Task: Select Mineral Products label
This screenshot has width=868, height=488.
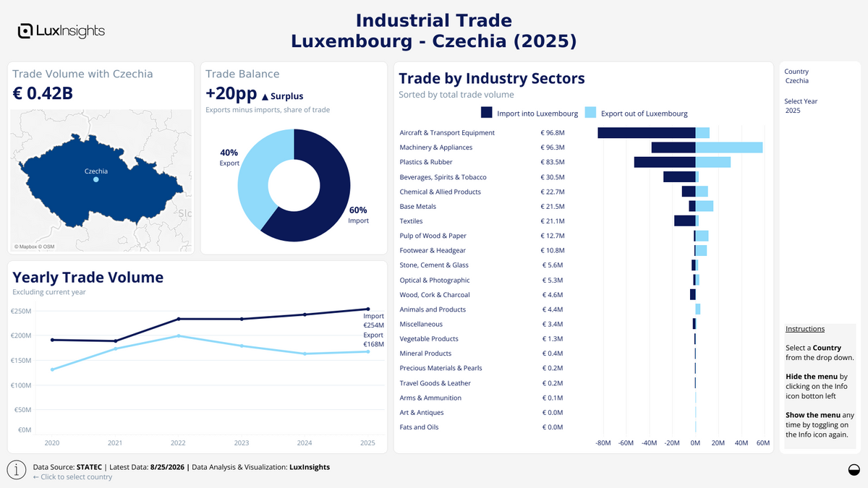Action: coord(425,354)
